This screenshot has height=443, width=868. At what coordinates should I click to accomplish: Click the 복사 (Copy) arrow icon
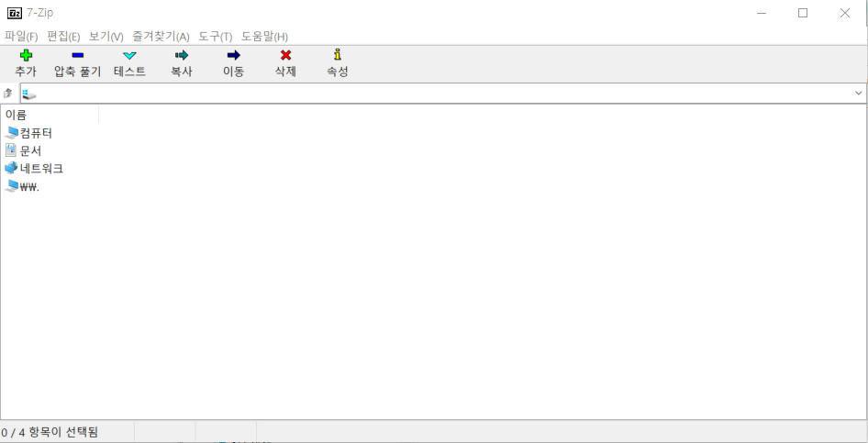coord(182,55)
